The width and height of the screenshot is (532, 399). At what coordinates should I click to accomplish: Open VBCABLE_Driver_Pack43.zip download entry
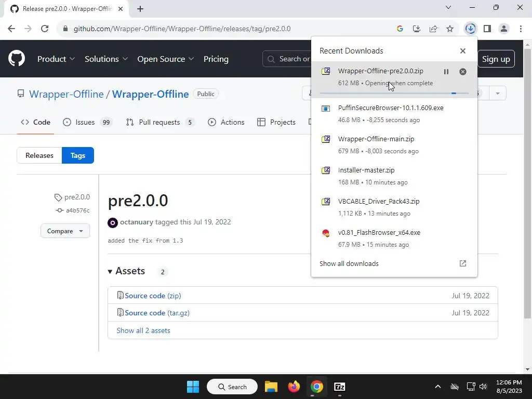(x=394, y=207)
